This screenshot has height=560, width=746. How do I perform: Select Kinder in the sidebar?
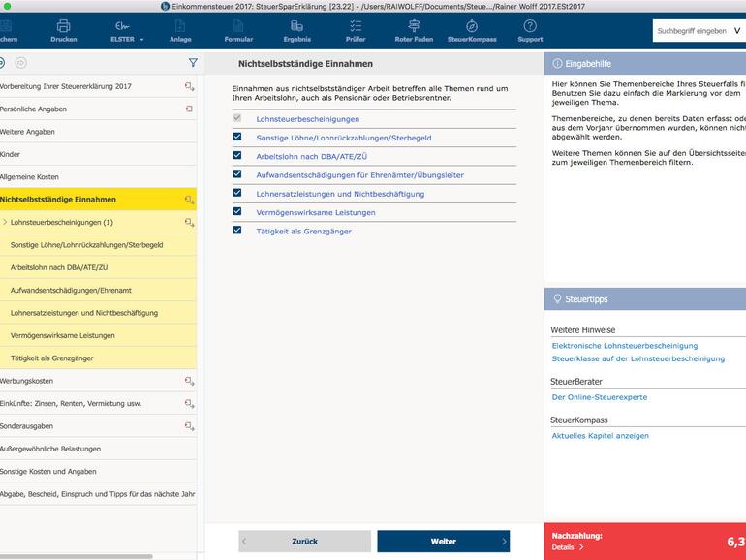point(98,154)
